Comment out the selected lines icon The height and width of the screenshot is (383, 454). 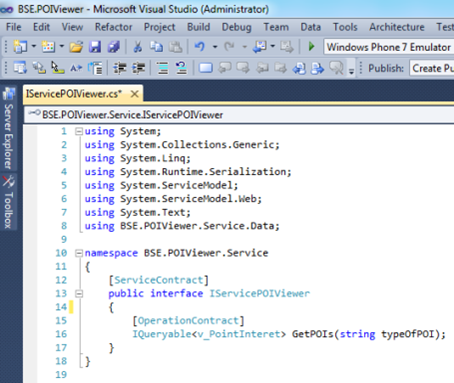click(163, 68)
